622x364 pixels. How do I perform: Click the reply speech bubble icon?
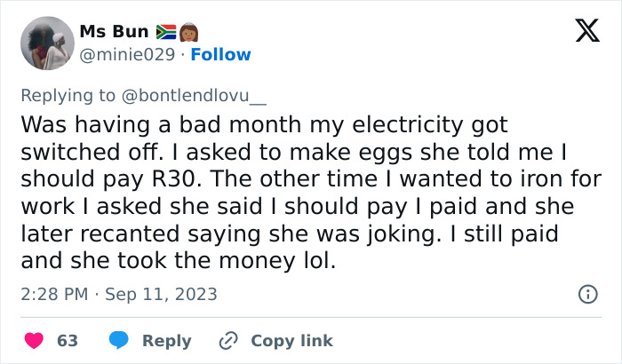click(x=117, y=341)
